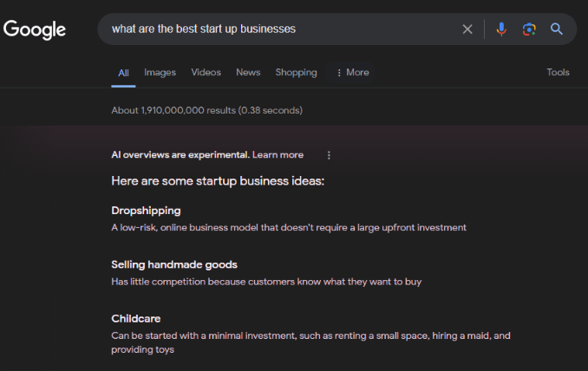This screenshot has width=588, height=371.
Task: Open the Tools filter options
Action: [558, 73]
